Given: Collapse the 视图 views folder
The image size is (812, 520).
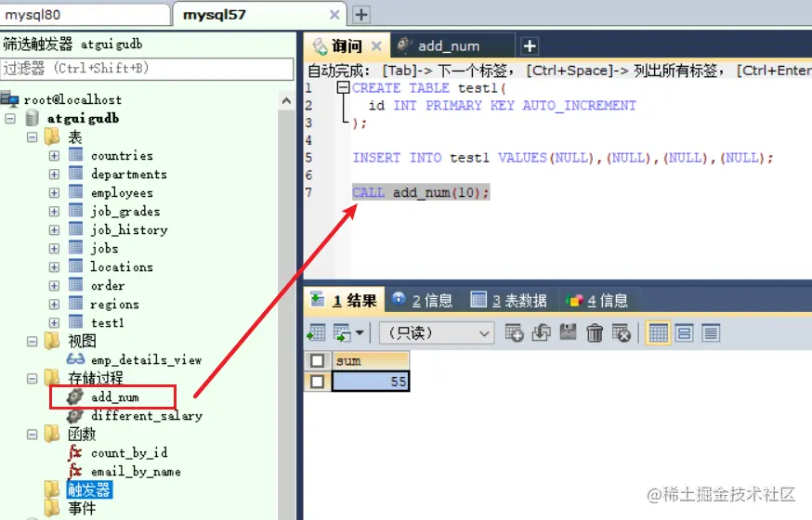Looking at the screenshot, I should [x=33, y=342].
